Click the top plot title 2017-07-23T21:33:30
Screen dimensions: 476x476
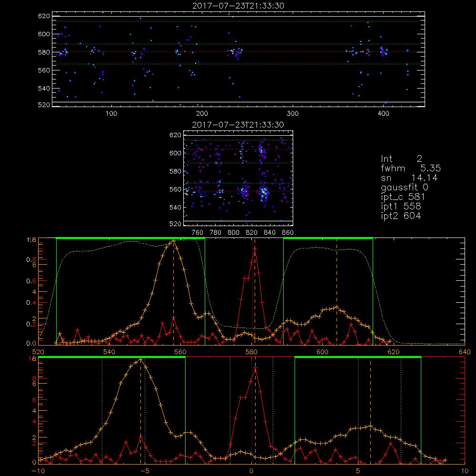[x=238, y=6]
